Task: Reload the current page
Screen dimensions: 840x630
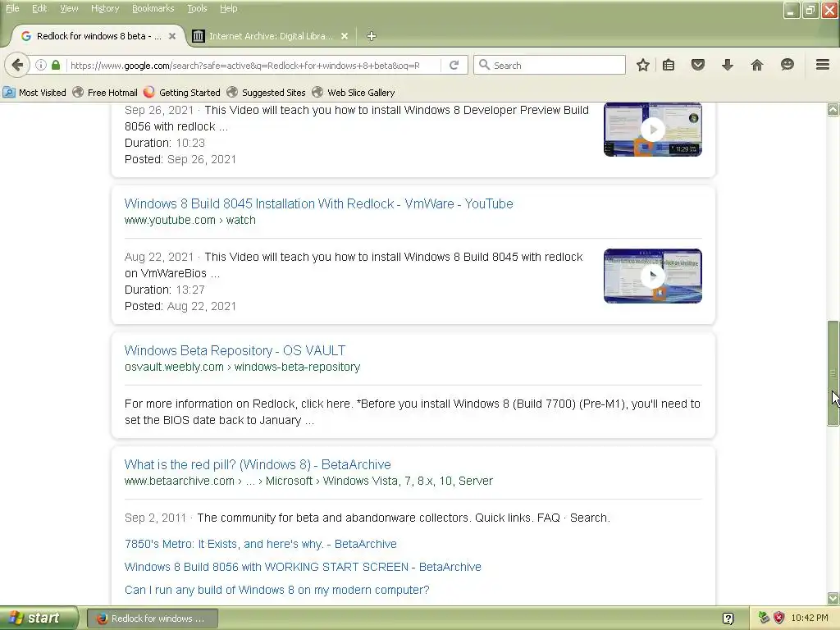Action: coord(454,66)
